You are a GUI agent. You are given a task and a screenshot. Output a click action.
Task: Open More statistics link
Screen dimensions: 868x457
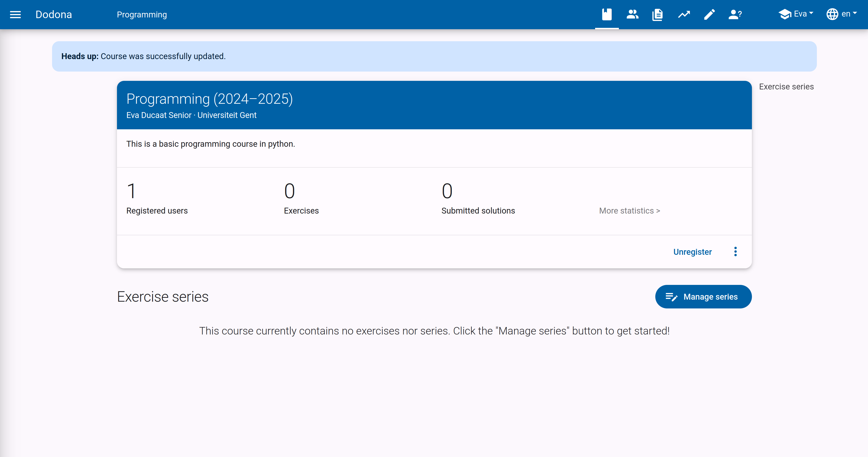pos(630,211)
